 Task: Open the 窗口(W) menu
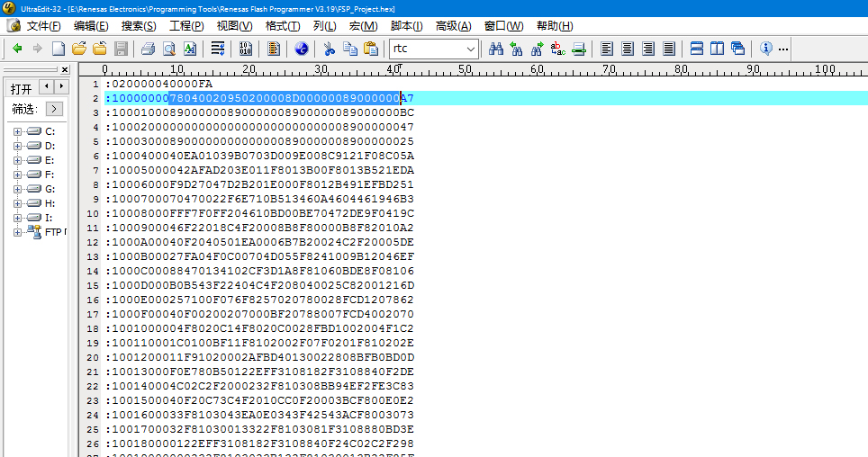(x=503, y=26)
